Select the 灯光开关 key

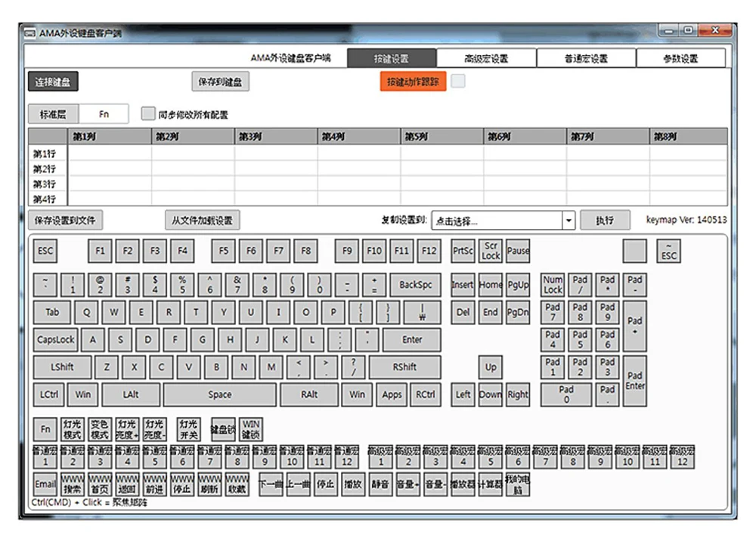point(188,428)
